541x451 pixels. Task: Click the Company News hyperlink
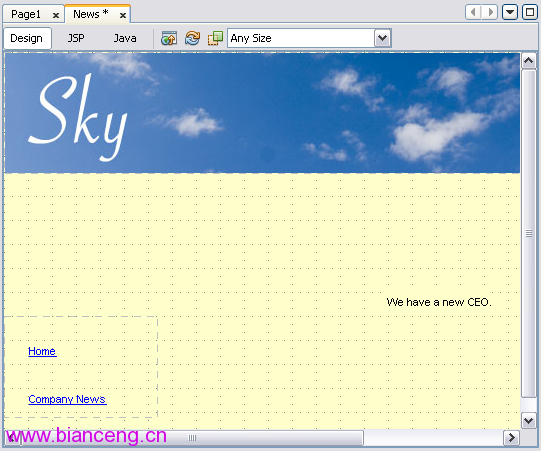(67, 399)
